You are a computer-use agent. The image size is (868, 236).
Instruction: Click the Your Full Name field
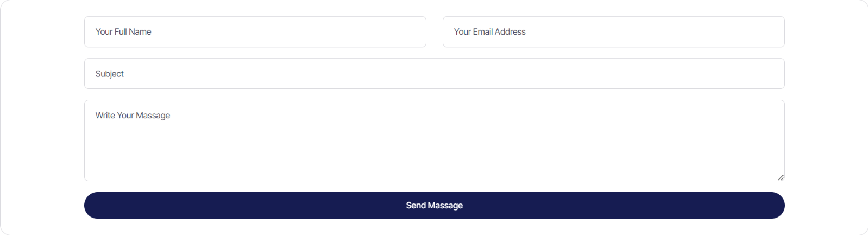click(255, 31)
